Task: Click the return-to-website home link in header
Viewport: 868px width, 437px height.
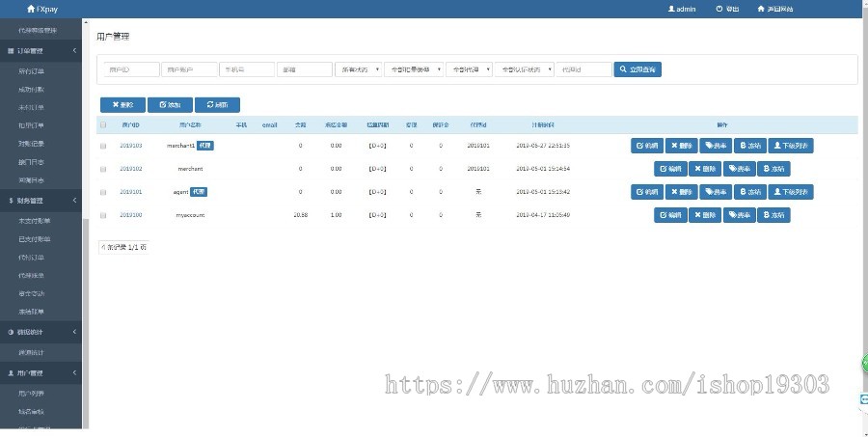Action: coord(775,9)
